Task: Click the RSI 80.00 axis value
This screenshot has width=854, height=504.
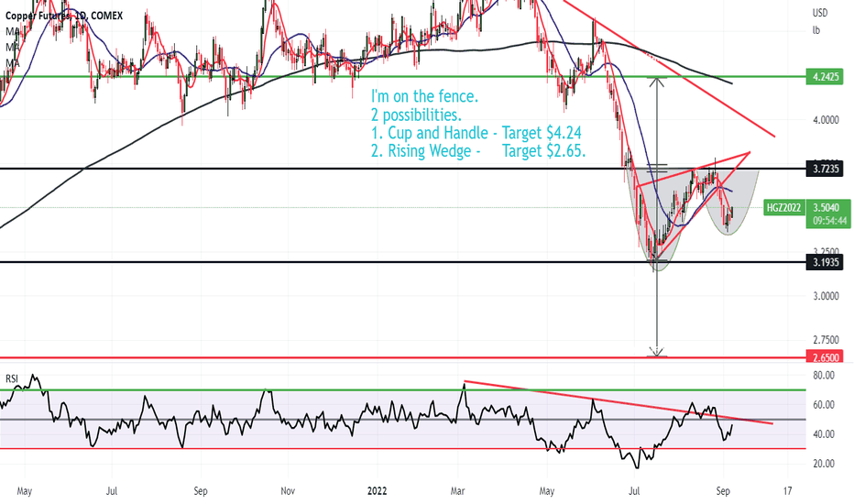Action: (824, 376)
